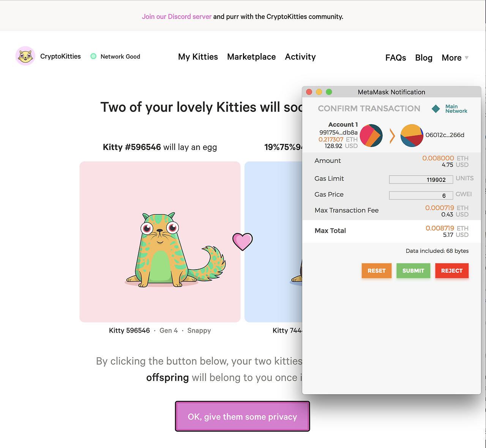
Task: Click the teal Main Network diamond icon
Action: [436, 109]
